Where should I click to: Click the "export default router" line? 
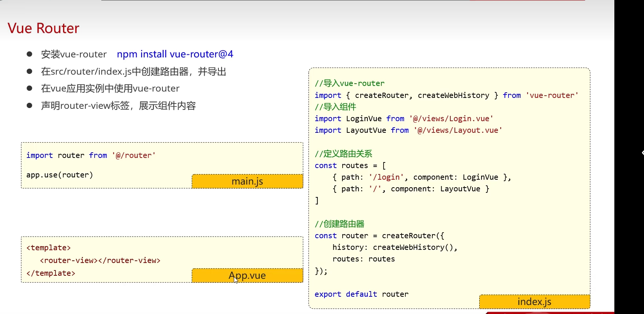click(361, 294)
